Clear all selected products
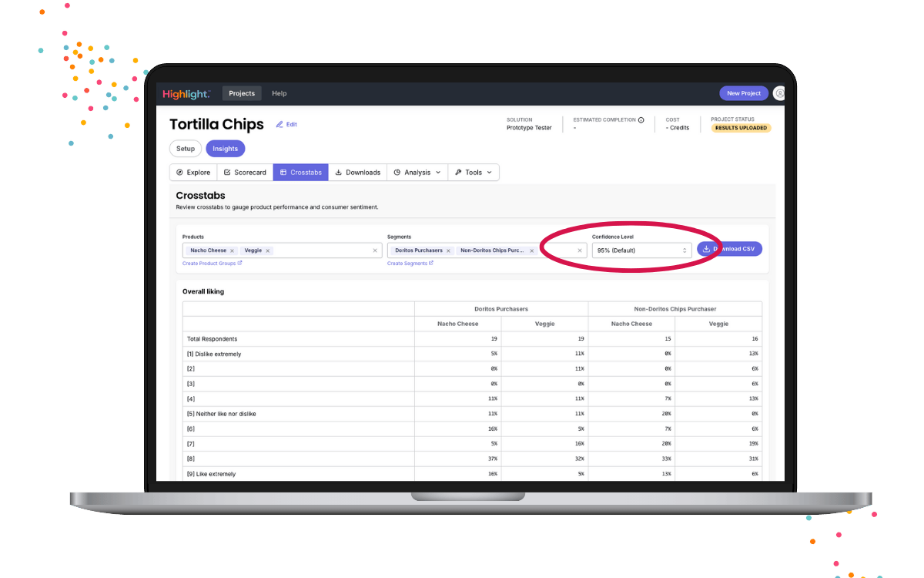This screenshot has height=578, width=924. tap(375, 250)
